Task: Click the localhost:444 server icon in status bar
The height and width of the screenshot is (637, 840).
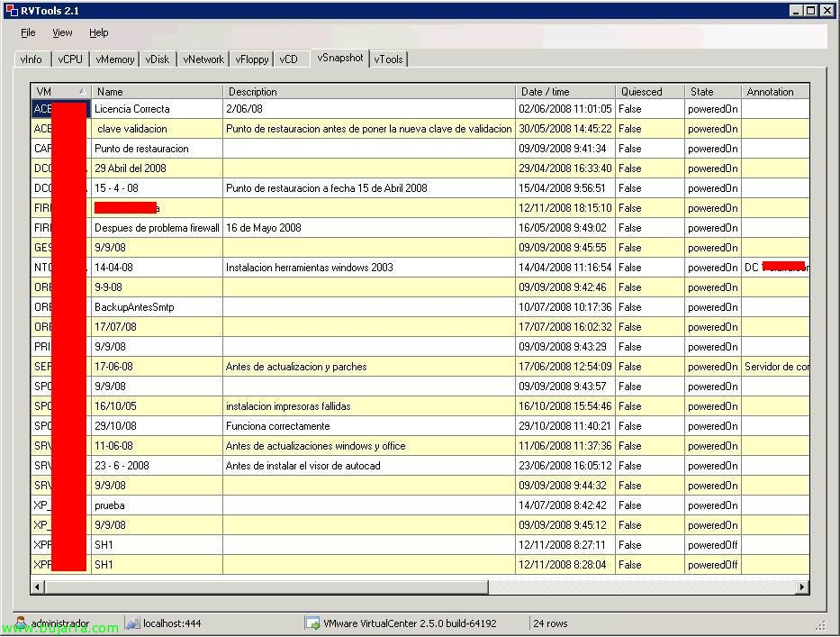Action: tap(132, 623)
